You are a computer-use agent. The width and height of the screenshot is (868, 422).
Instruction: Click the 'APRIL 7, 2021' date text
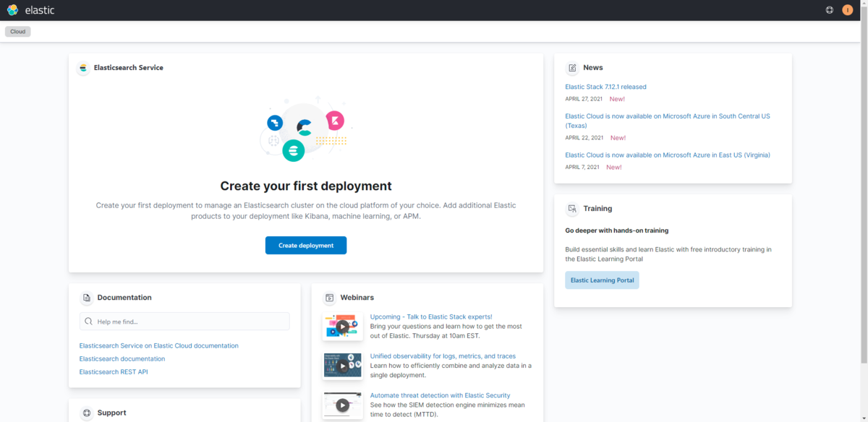(582, 168)
